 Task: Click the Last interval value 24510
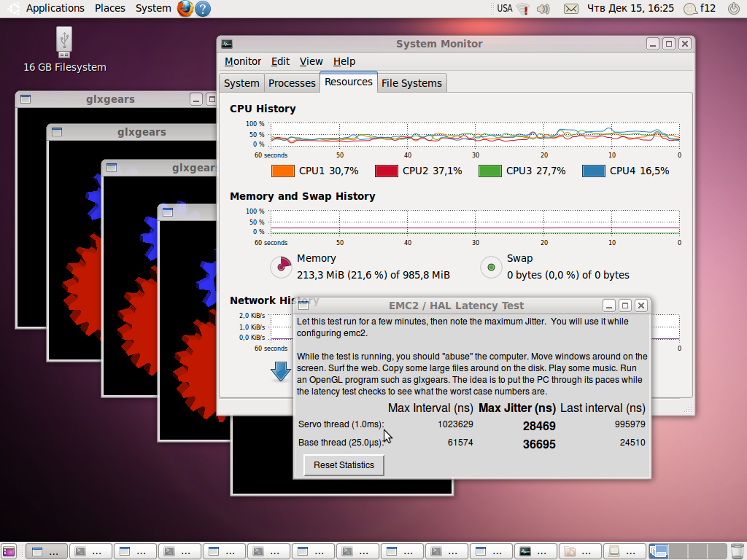pyautogui.click(x=632, y=443)
